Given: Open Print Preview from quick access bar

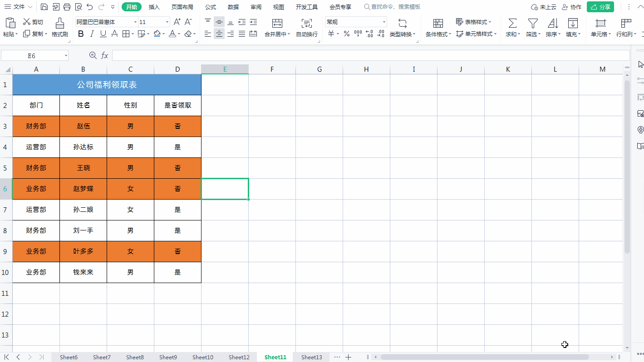Looking at the screenshot, I should 78,7.
